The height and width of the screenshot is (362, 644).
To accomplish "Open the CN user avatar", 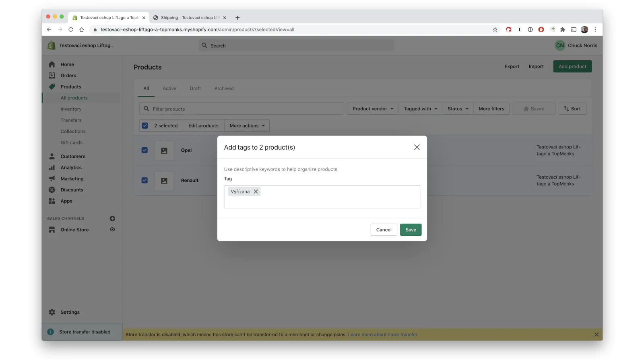I will click(560, 45).
